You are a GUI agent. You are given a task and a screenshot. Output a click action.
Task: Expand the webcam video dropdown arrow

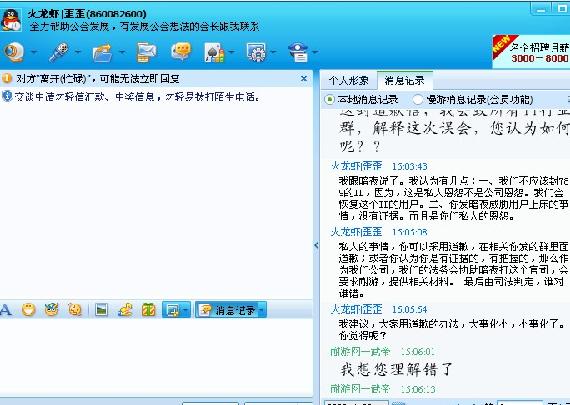34,52
